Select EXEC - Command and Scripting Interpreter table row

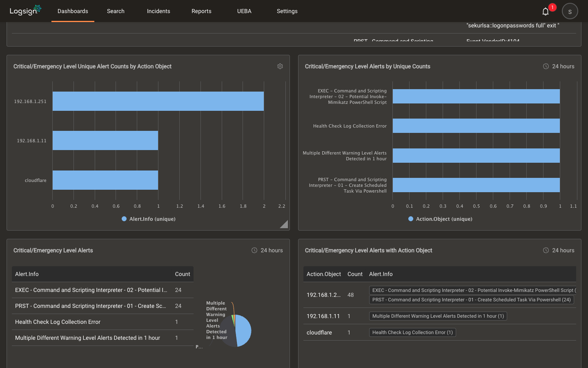pos(102,290)
